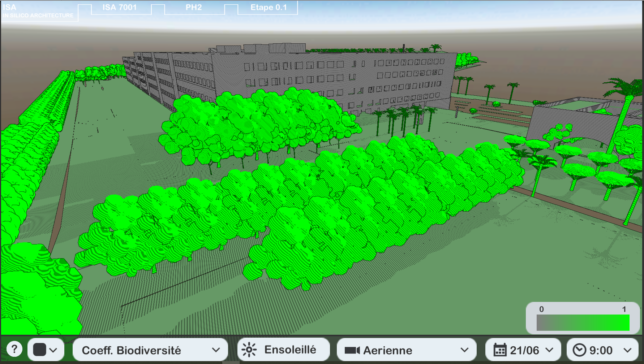Image resolution: width=644 pixels, height=364 pixels.
Task: Select the Etape 0.1 tab
Action: click(x=269, y=8)
